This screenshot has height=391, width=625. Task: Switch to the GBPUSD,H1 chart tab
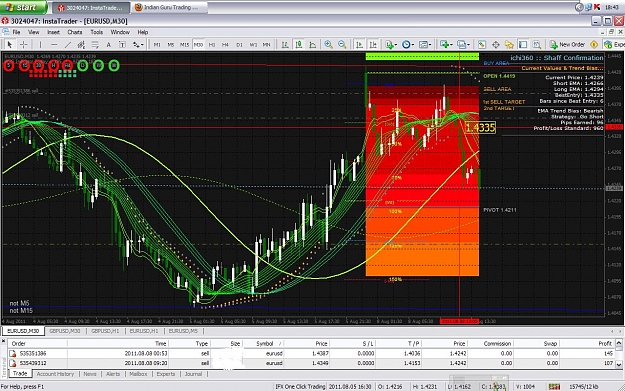(105, 331)
